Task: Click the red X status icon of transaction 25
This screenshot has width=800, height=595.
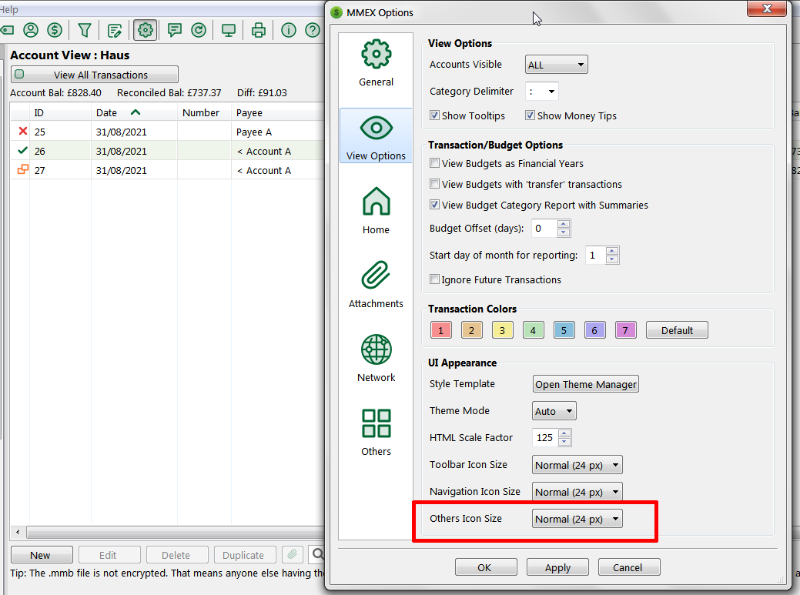Action: 22,131
